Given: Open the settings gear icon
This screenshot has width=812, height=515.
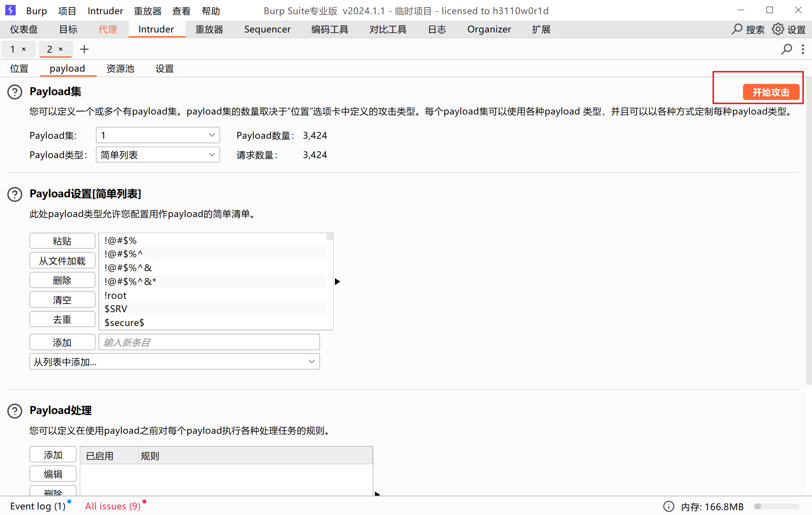Looking at the screenshot, I should click(x=778, y=29).
